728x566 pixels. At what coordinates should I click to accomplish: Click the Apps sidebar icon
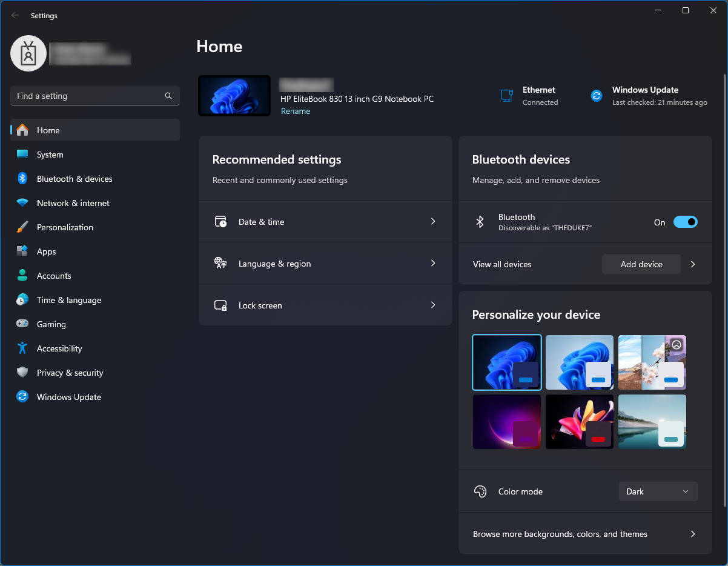click(x=22, y=251)
